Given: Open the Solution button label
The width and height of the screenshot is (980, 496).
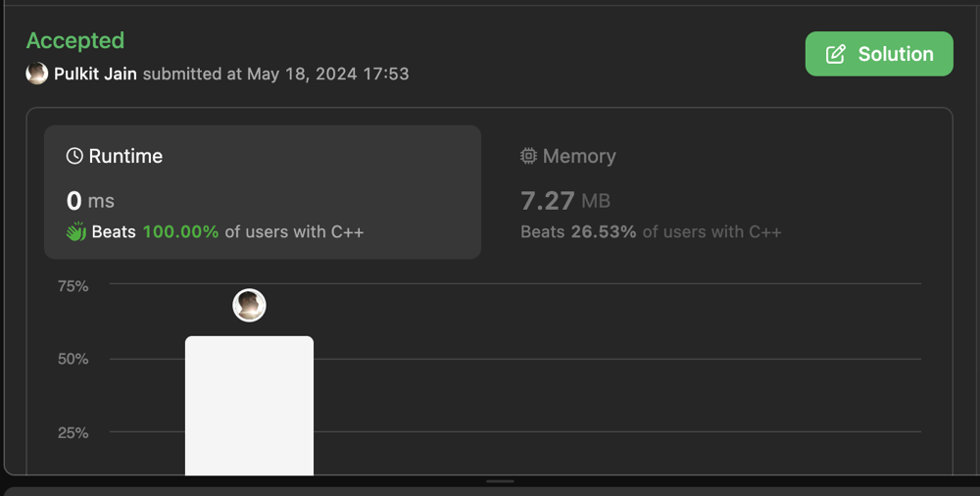Looking at the screenshot, I should (896, 54).
